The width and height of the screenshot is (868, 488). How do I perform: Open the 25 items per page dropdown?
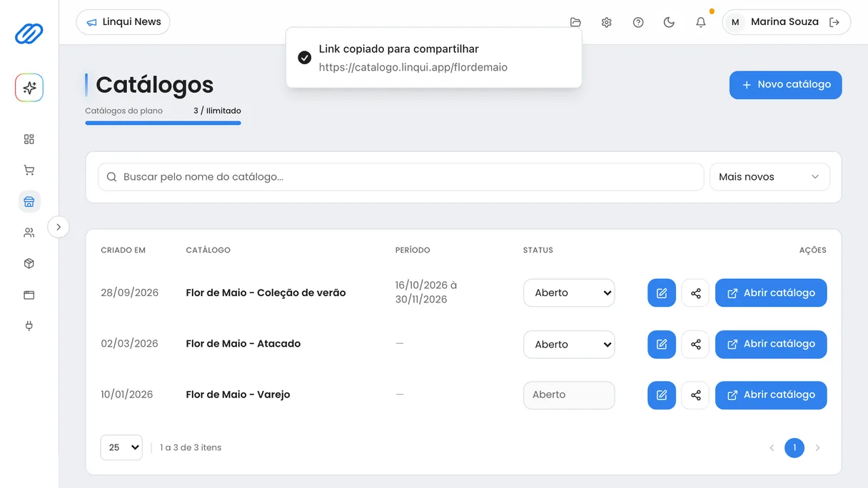point(121,447)
